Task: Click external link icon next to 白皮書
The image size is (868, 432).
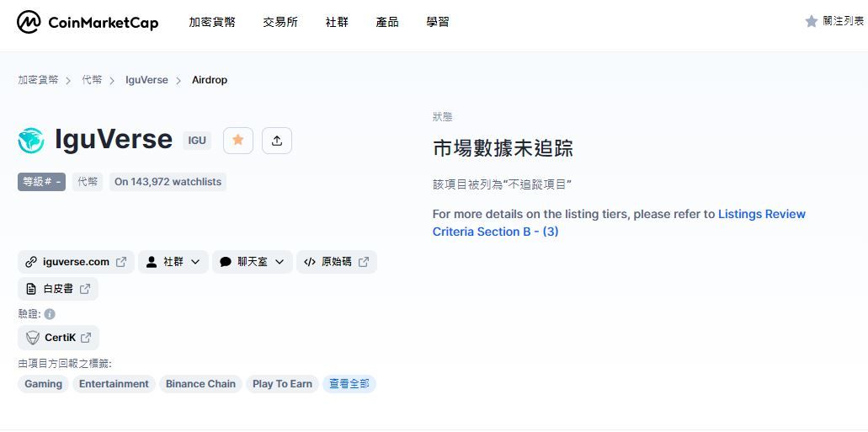Action: [x=85, y=289]
